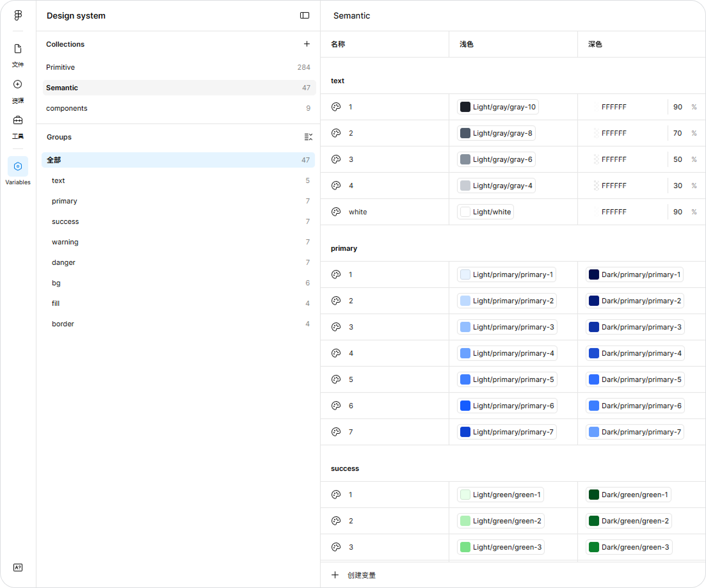Click the Dark/primary/primary-1 alias chip
Image resolution: width=706 pixels, height=588 pixels.
click(x=635, y=274)
